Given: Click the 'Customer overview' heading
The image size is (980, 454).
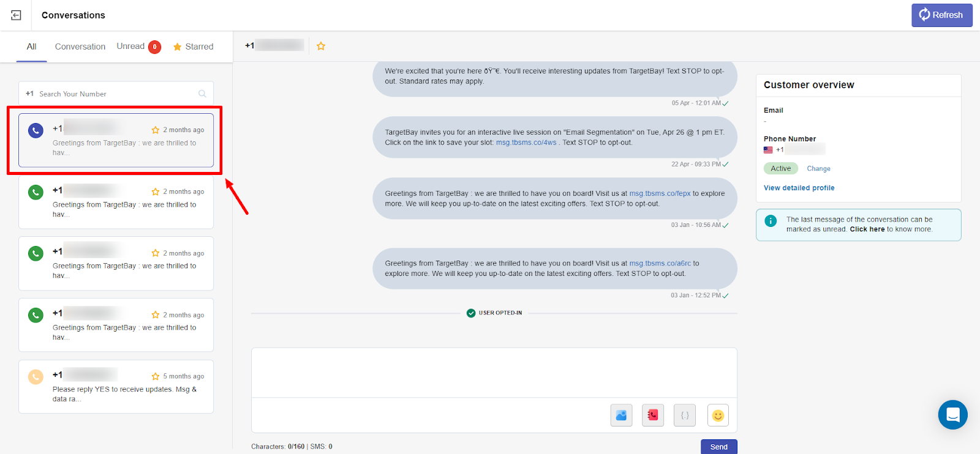Looking at the screenshot, I should click(809, 85).
